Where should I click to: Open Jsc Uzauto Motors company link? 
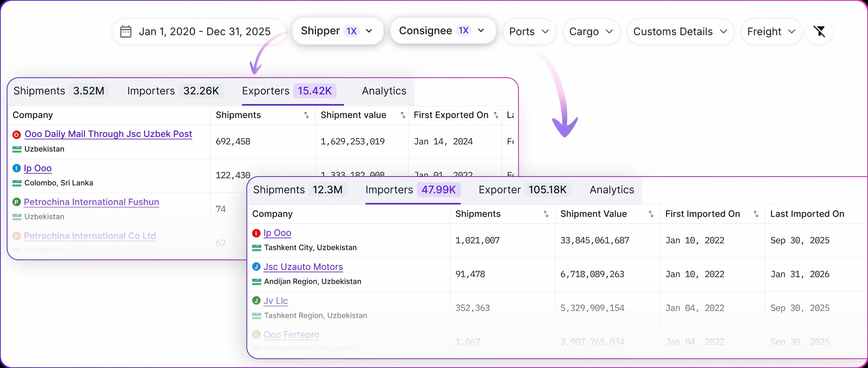(x=303, y=267)
